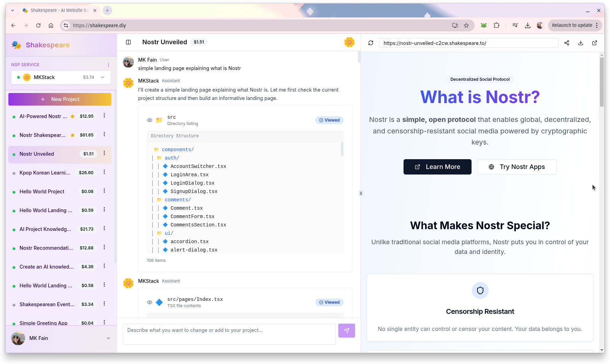610x364 pixels.
Task: Click comments/ folder in listing
Action: (x=178, y=200)
